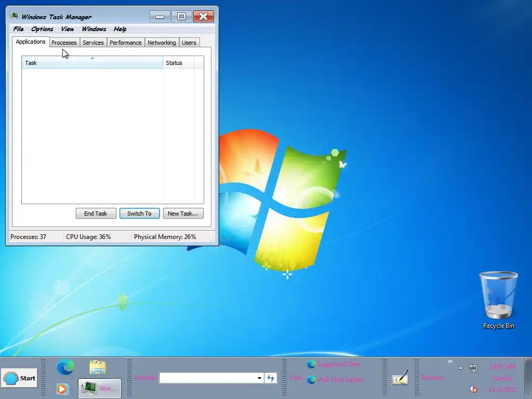Viewport: 532px width, 399px height.
Task: Launch Windows Media Player from the taskbar
Action: tap(62, 389)
